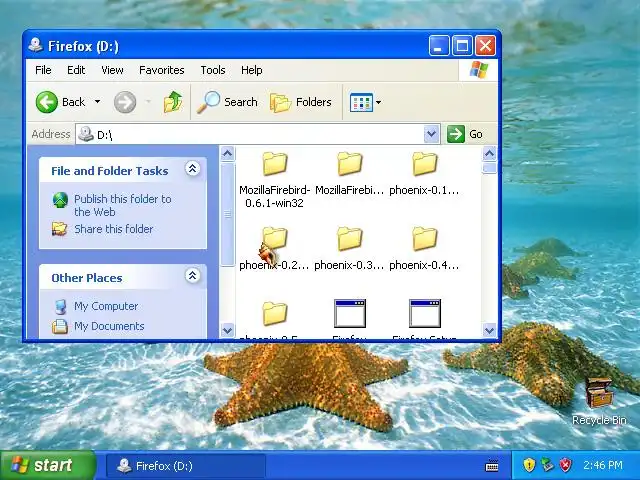Click the task pane scroll down arrow
The image size is (640, 480).
[227, 330]
